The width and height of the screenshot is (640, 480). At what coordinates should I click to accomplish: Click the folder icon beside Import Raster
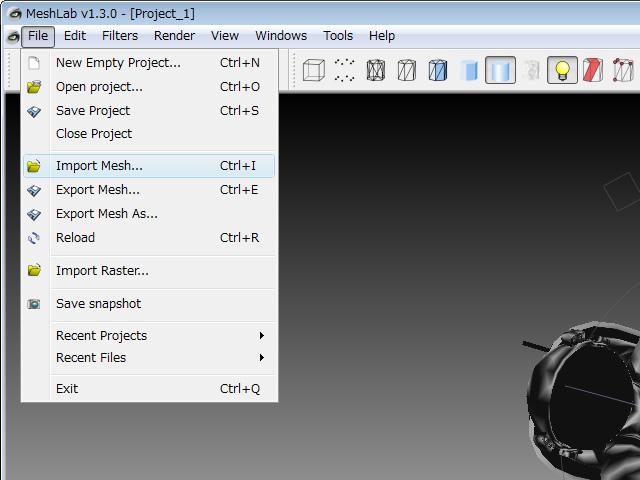34,270
